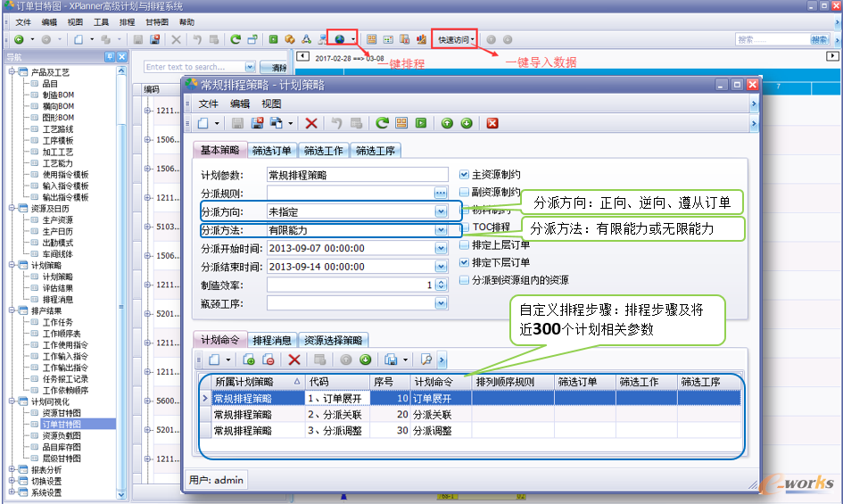Click the bar chart icon in main toolbar

click(x=421, y=39)
